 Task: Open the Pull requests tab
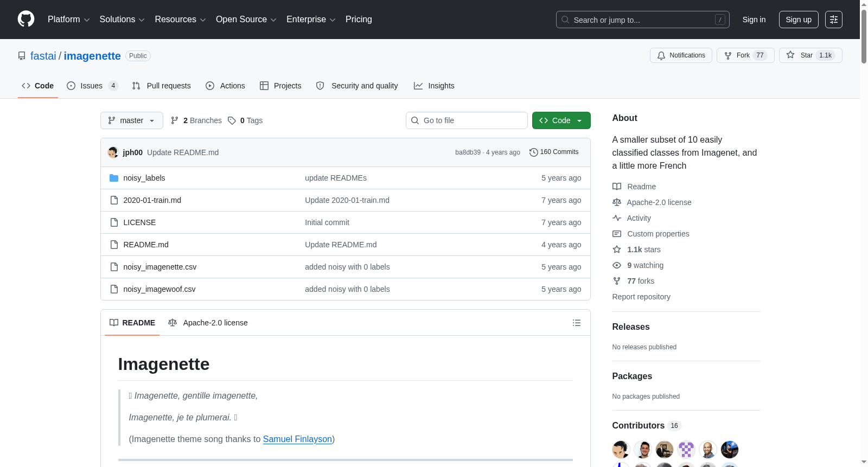point(162,86)
